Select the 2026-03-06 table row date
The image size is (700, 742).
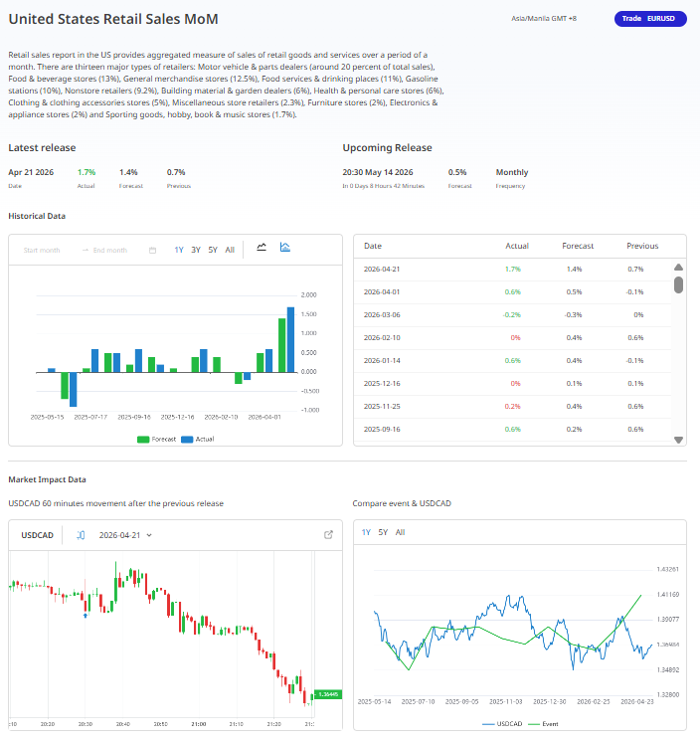point(382,314)
